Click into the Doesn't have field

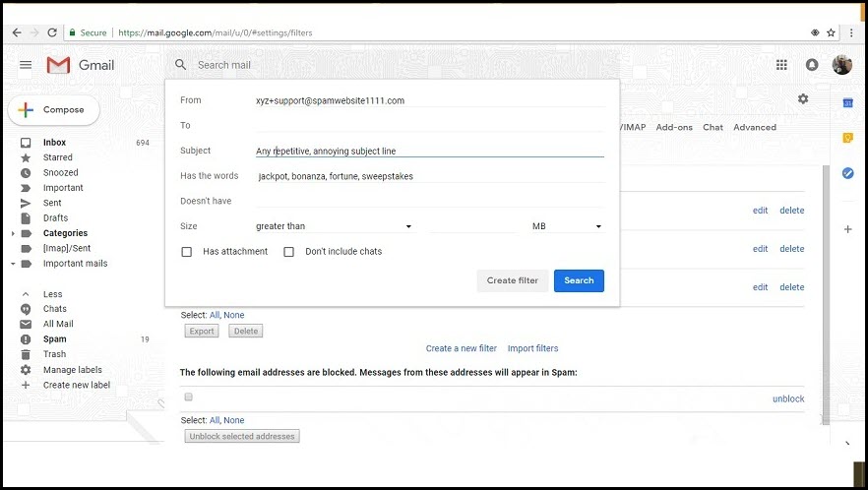click(429, 201)
